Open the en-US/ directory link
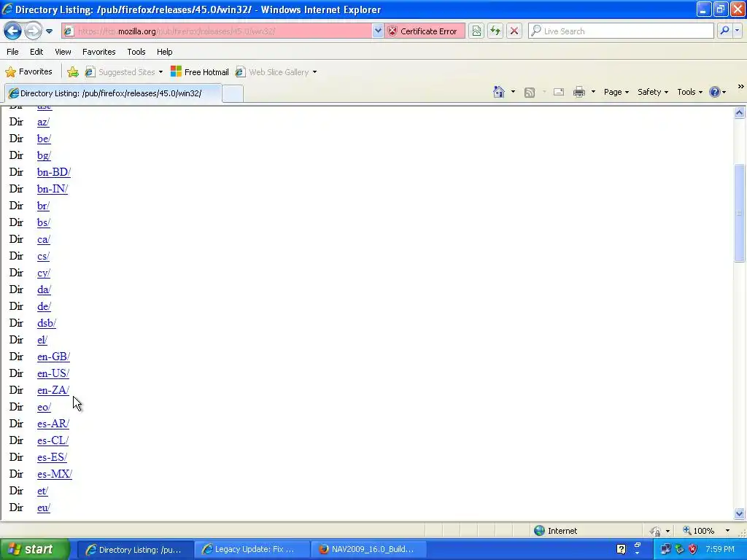This screenshot has width=747, height=560. point(53,373)
